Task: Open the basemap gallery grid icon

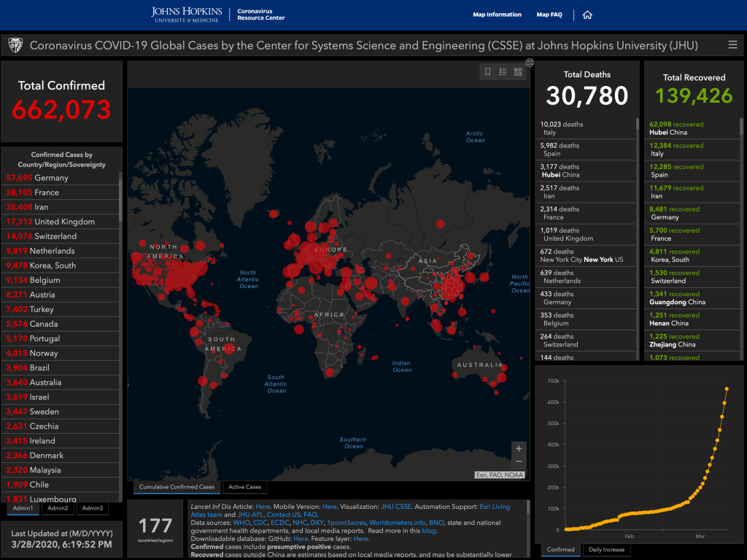Action: [518, 71]
